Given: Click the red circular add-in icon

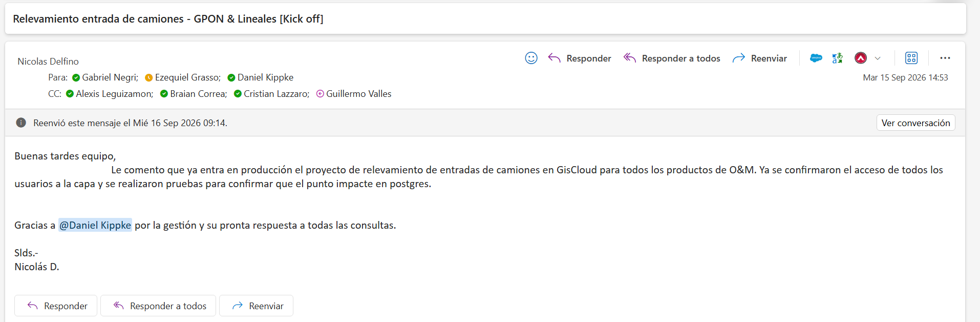Looking at the screenshot, I should coord(861,58).
